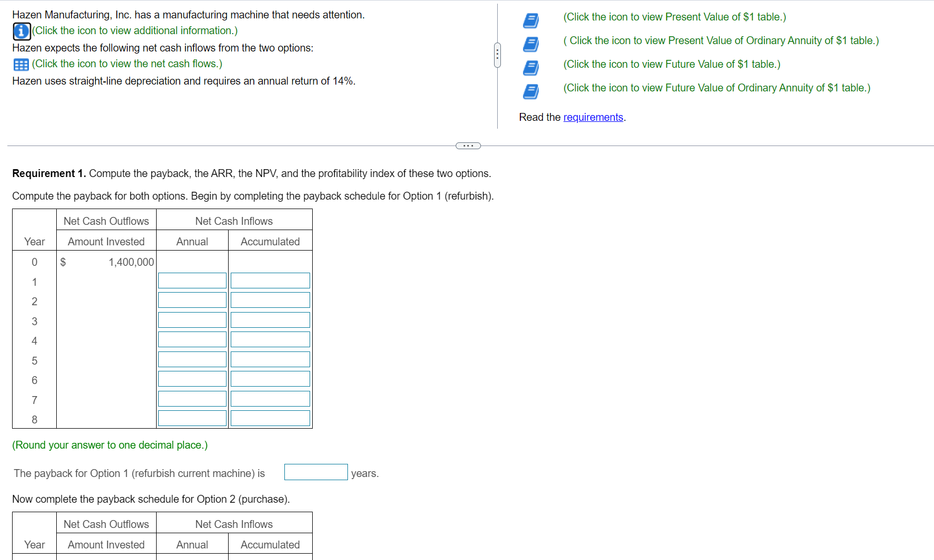Click the Option 2 table 'Net Cash Outflows' header
The width and height of the screenshot is (934, 560).
click(x=106, y=524)
